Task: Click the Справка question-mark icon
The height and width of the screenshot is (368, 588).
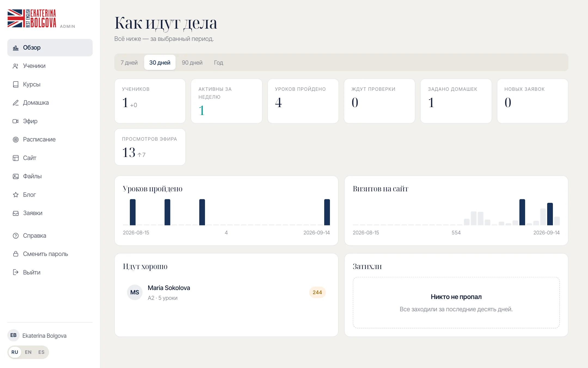Action: 16,236
